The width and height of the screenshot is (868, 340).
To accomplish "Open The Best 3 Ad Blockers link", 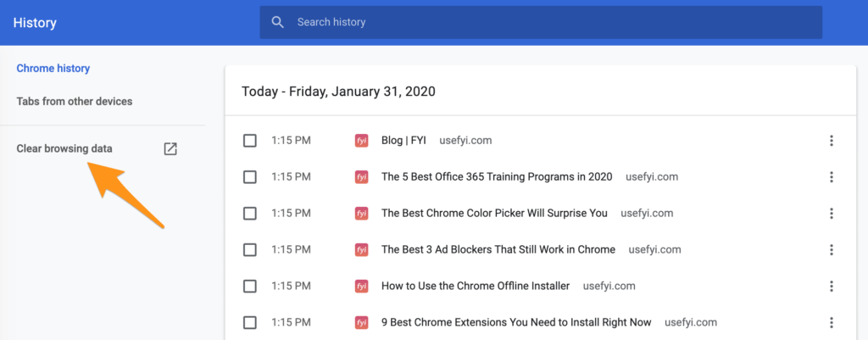I will tap(498, 250).
